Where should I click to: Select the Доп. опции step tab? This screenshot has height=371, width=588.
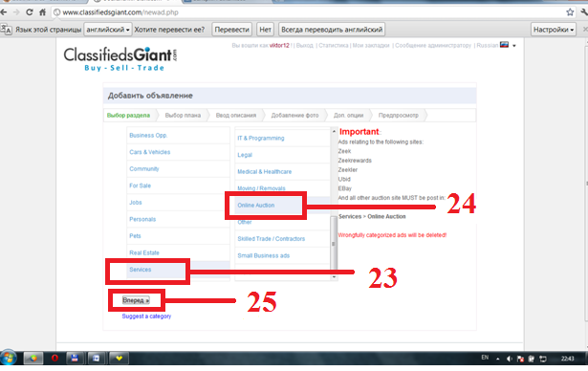(348, 115)
